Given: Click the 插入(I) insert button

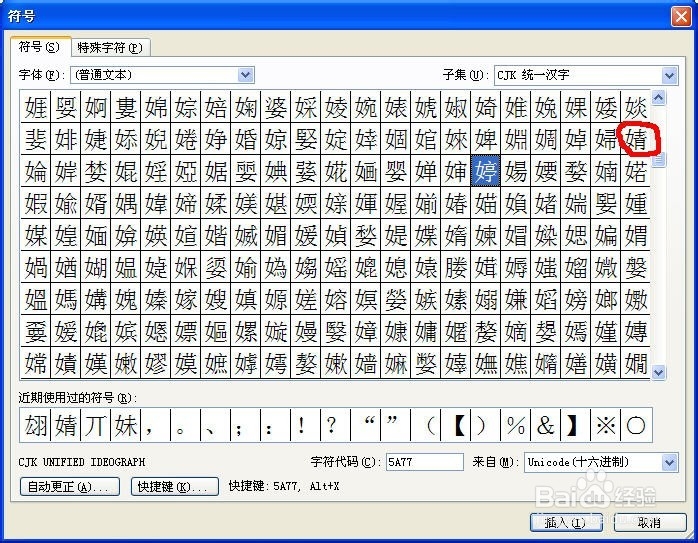Looking at the screenshot, I should [x=566, y=523].
